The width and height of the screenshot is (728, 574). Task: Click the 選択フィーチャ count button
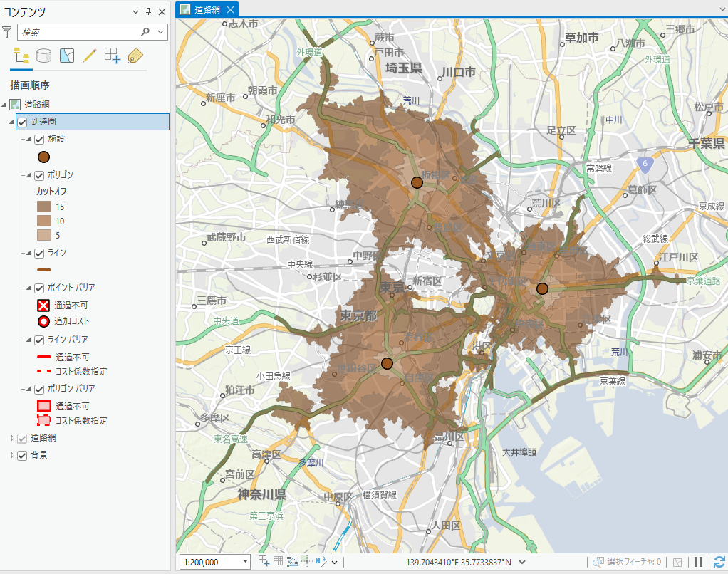pos(628,562)
